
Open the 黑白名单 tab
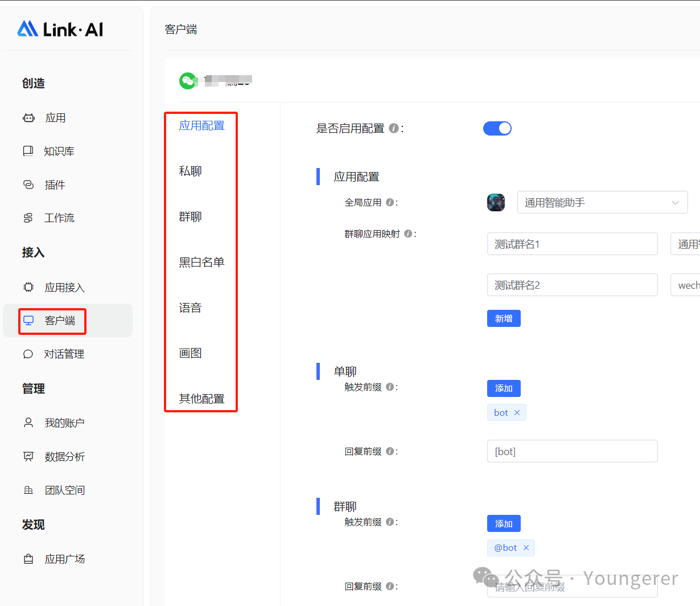(x=201, y=262)
